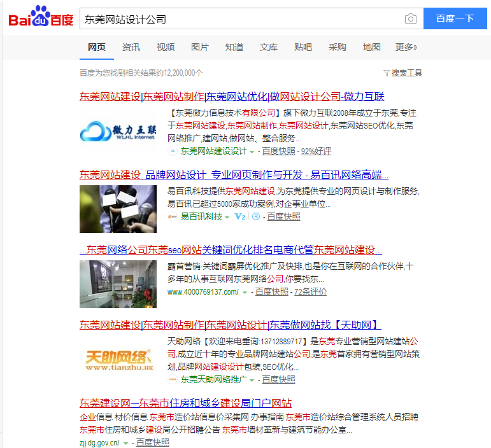Click the 微力互联 logo thumbnail
The image size is (491, 448).
click(118, 131)
